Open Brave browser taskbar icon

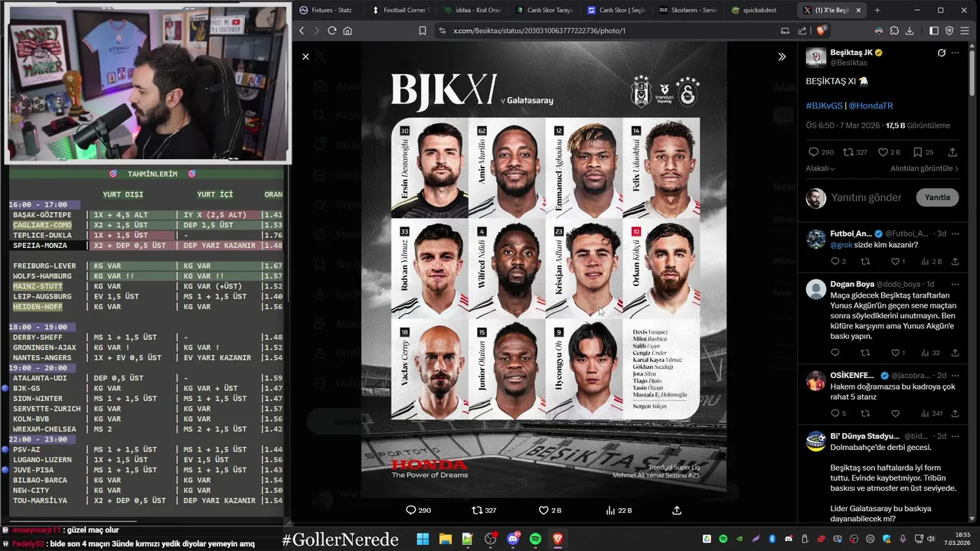[558, 540]
